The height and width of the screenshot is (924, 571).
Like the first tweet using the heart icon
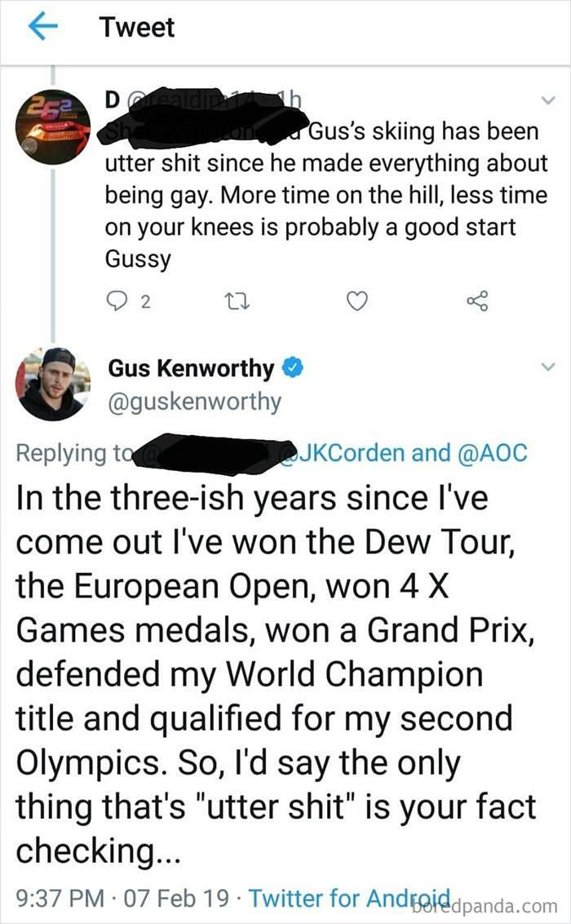click(x=356, y=300)
